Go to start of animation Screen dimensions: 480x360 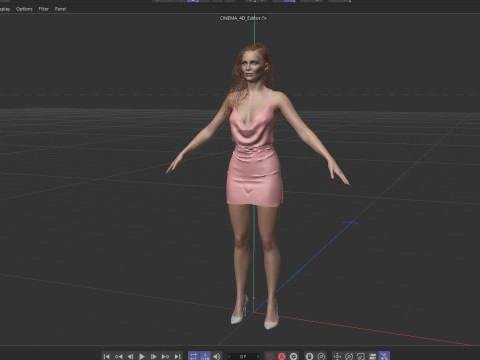[107, 356]
